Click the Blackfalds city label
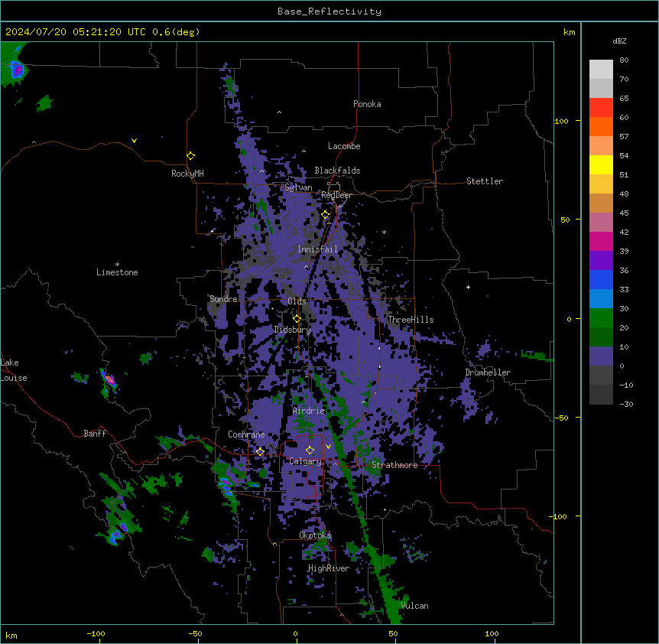This screenshot has height=644, width=659. 337,171
